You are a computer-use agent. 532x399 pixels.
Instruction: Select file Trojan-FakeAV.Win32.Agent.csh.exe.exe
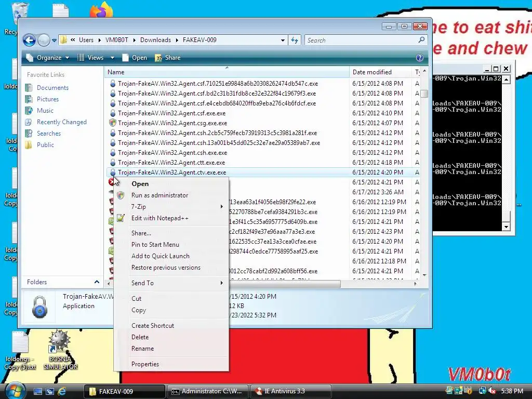click(172, 153)
